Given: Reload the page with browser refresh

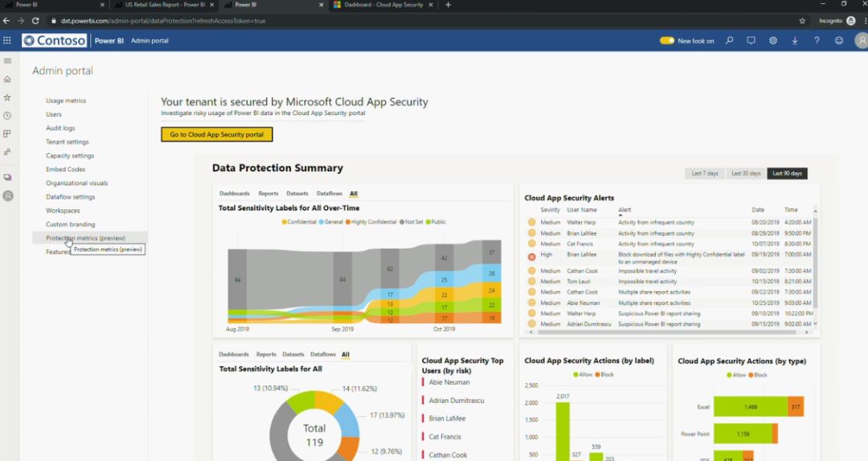Looking at the screenshot, I should tap(35, 20).
